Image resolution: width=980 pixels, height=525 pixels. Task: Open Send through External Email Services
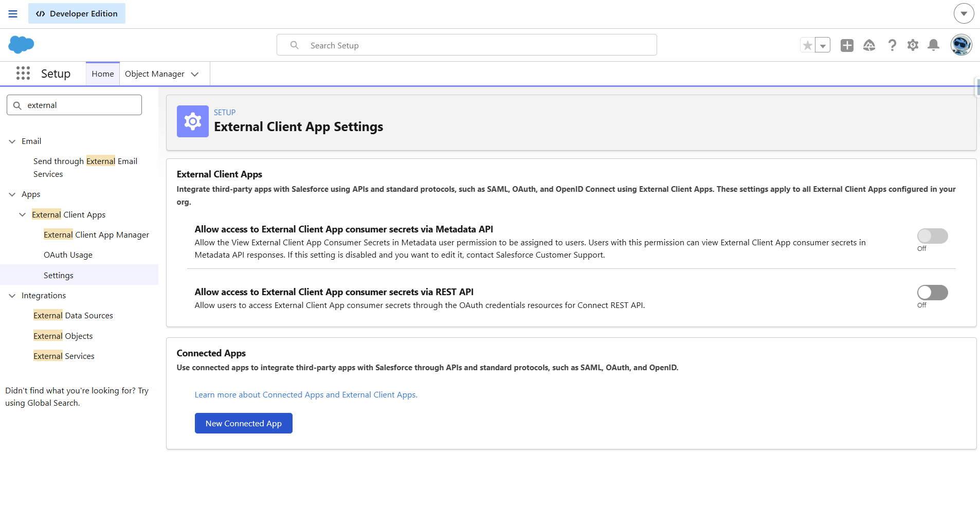[x=85, y=168]
